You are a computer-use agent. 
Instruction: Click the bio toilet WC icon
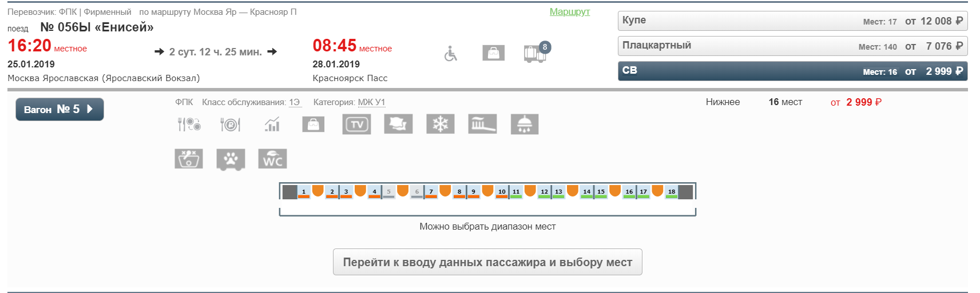click(272, 159)
